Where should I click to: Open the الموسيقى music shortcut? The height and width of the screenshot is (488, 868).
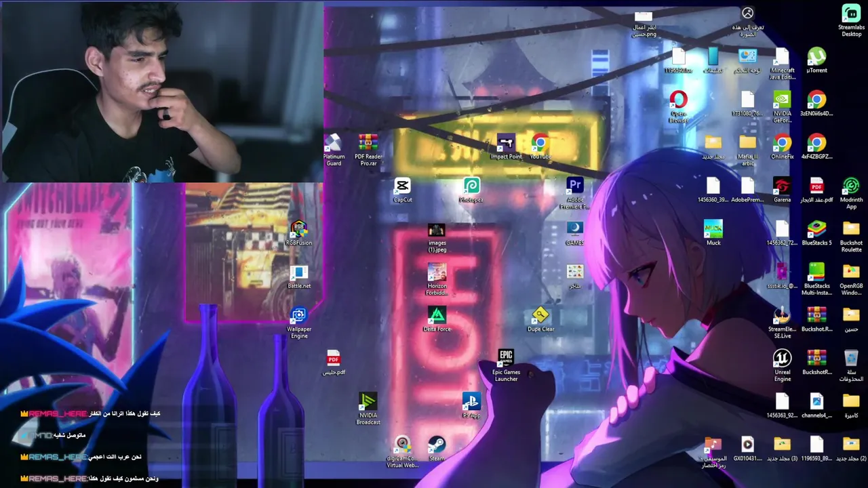(x=713, y=452)
